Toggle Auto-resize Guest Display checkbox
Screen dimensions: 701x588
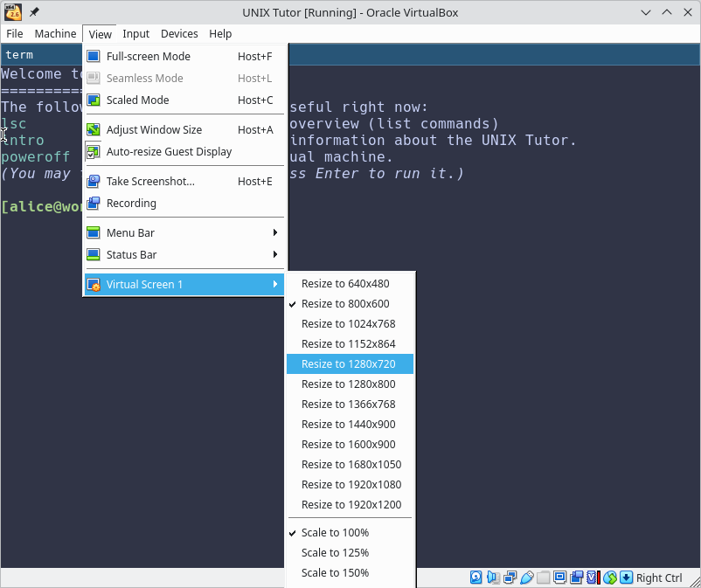(x=93, y=151)
